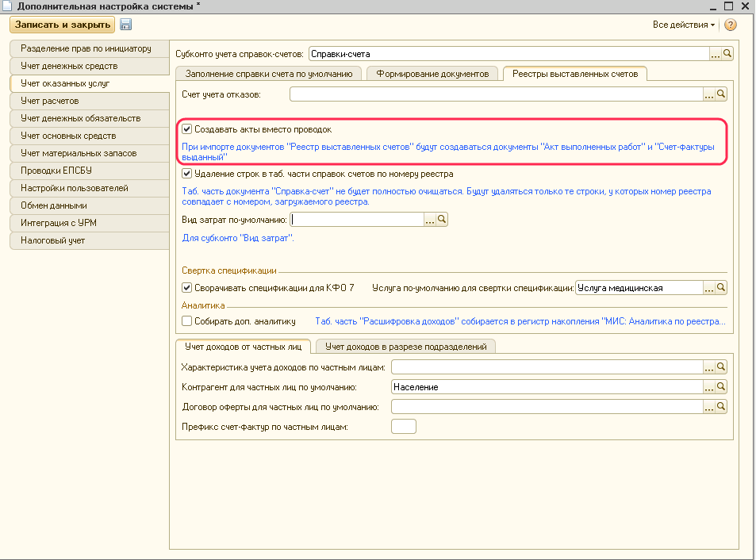Open the Все действия dropdown menu
This screenshot has height=560, width=756.
click(683, 25)
